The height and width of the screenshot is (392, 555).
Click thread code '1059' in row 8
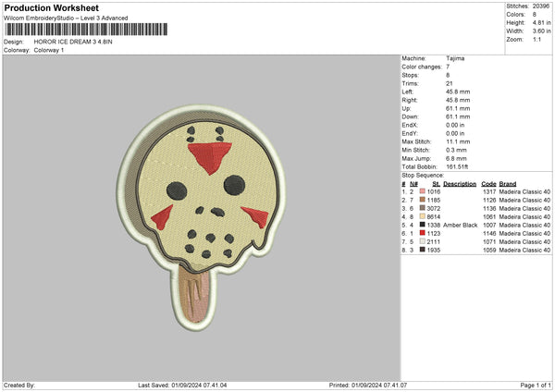tap(489, 250)
